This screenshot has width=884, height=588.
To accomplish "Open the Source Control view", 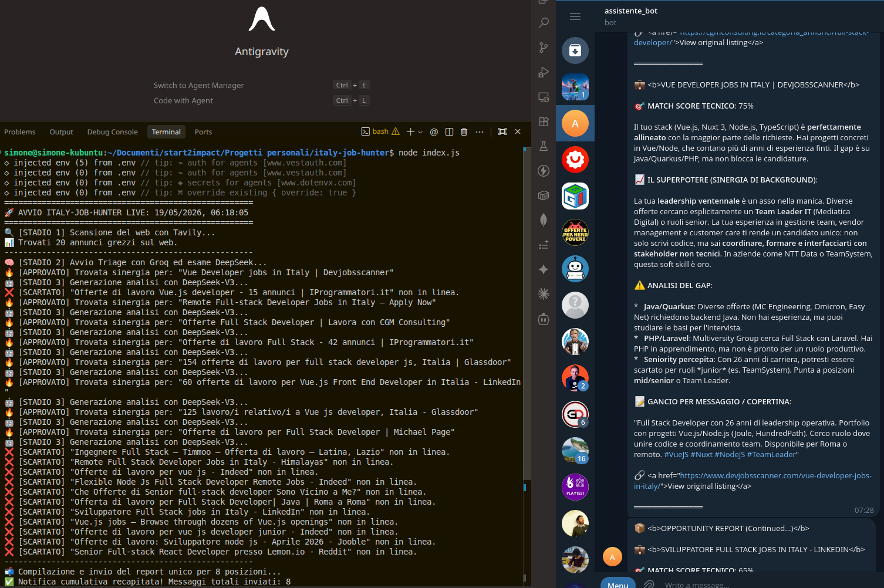I will [544, 48].
